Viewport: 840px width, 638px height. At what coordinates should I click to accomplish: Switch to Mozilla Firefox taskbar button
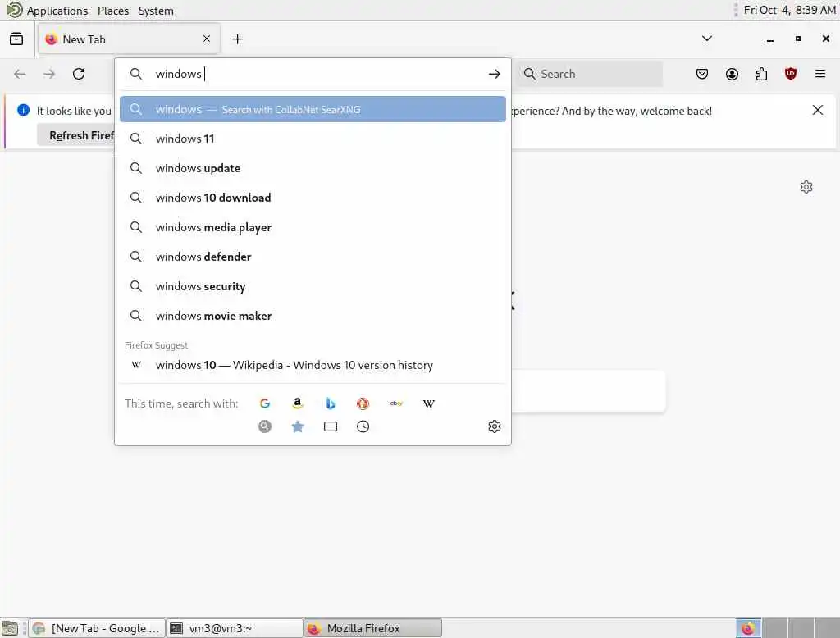click(373, 628)
